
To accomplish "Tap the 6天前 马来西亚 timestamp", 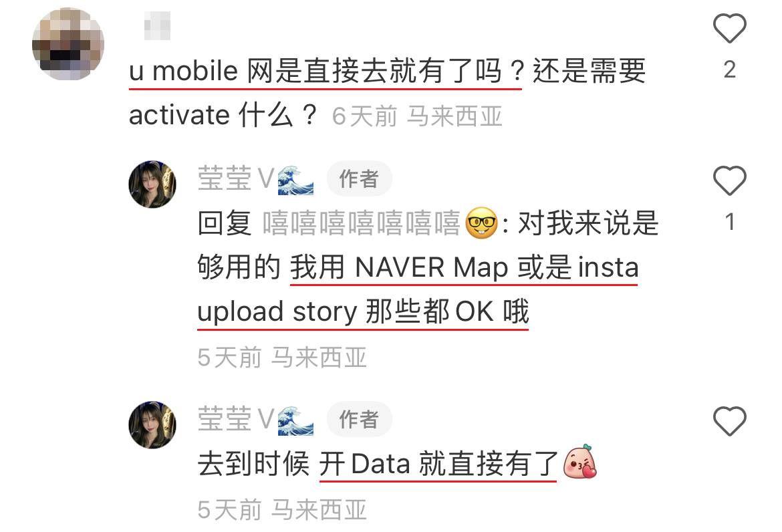I will click(417, 117).
